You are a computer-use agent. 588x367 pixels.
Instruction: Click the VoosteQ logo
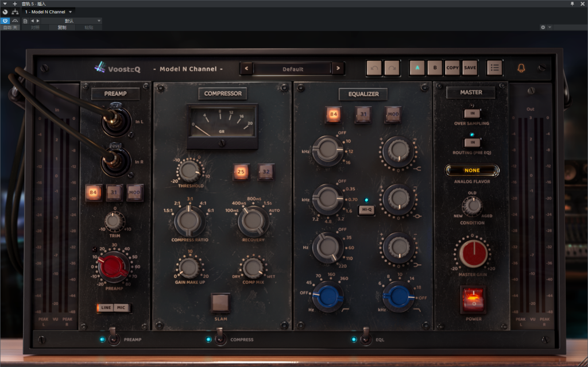(117, 68)
